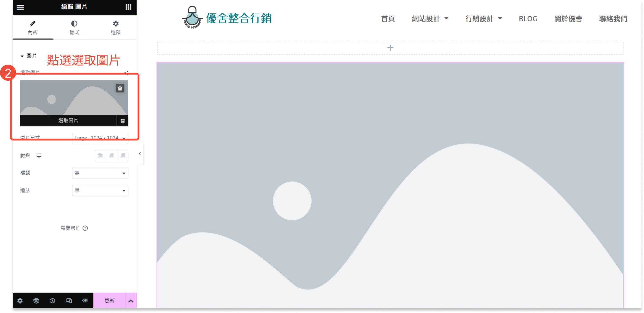Align the image to the right
The width and height of the screenshot is (644, 313).
coord(123,155)
